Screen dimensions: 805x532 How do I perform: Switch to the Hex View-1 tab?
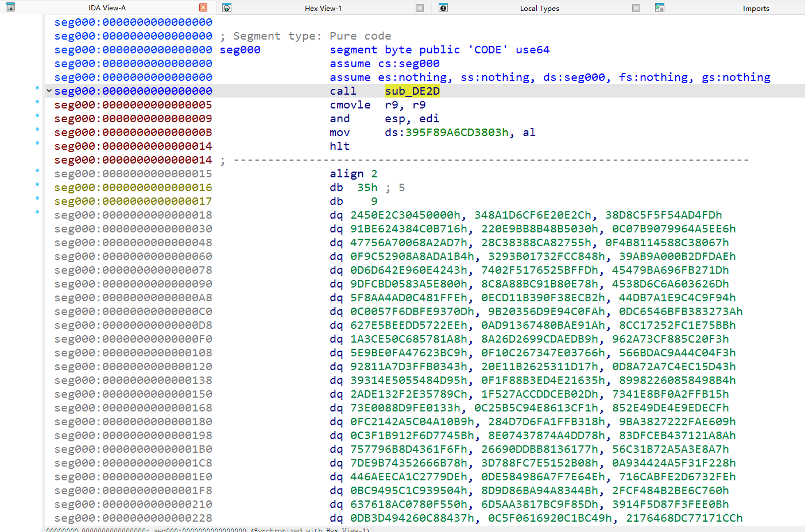(323, 8)
